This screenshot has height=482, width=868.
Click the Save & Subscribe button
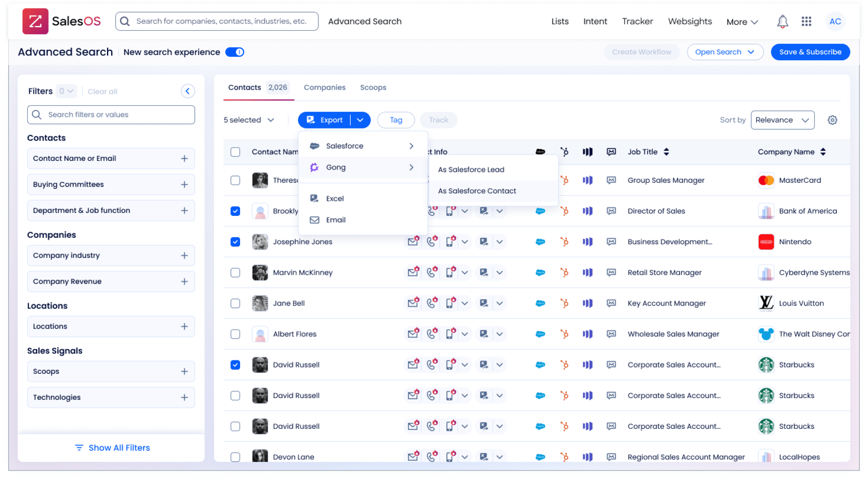[810, 52]
